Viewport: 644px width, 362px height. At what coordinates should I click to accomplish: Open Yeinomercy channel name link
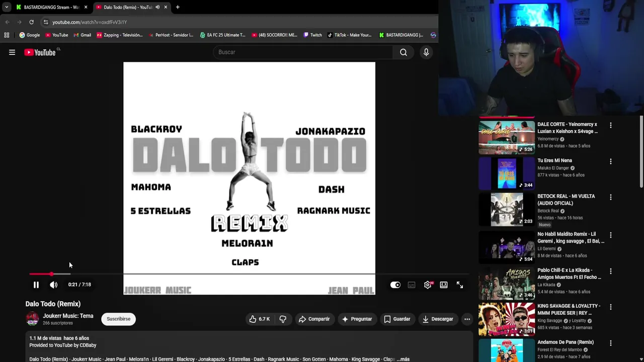[x=548, y=139]
